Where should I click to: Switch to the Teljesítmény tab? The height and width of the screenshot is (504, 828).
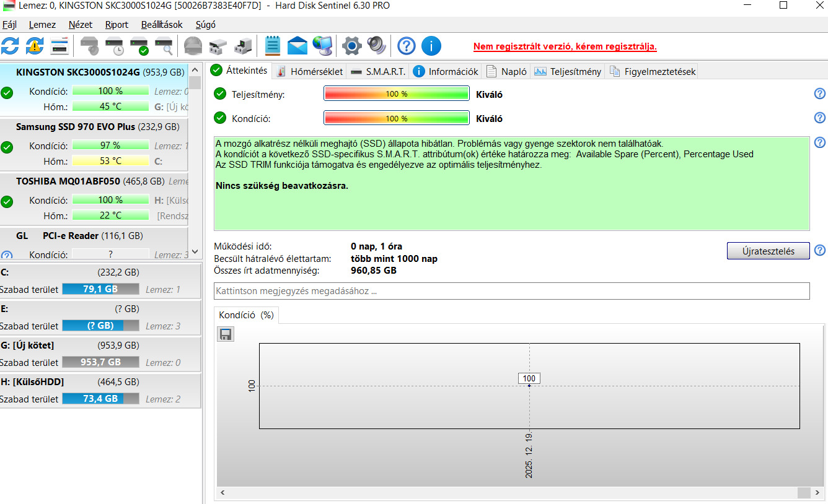click(568, 71)
